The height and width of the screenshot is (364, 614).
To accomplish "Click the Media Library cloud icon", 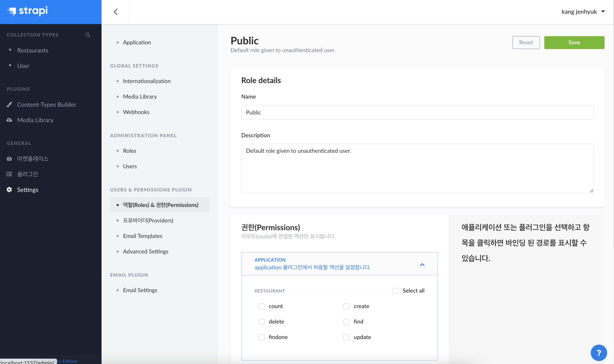I will coord(9,120).
